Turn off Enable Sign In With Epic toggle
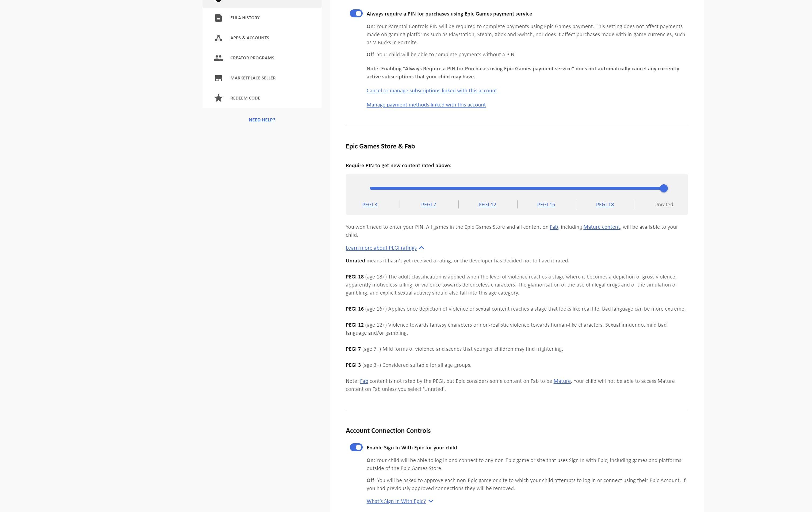The image size is (812, 512). pos(356,448)
